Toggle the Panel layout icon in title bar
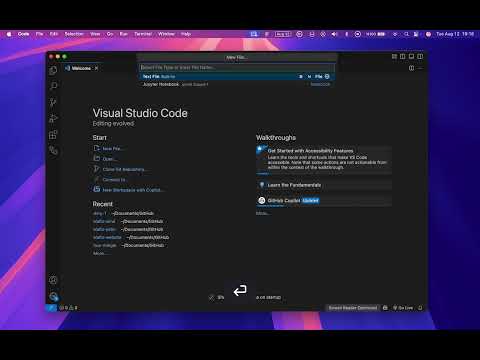 coord(411,57)
